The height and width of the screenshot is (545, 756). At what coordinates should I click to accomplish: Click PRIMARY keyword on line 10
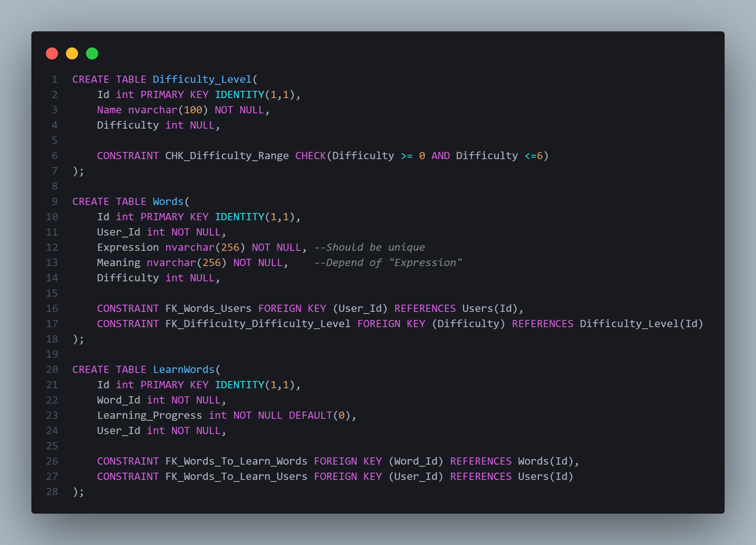(162, 217)
